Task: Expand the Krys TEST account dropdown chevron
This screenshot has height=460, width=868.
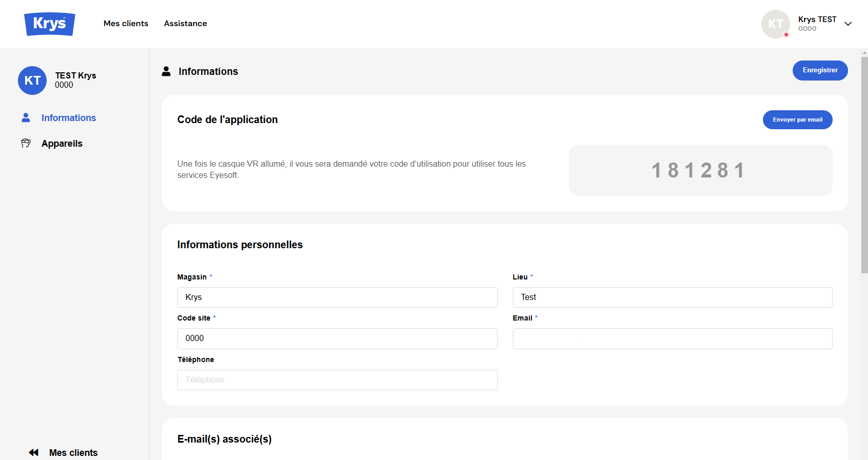Action: pos(848,24)
